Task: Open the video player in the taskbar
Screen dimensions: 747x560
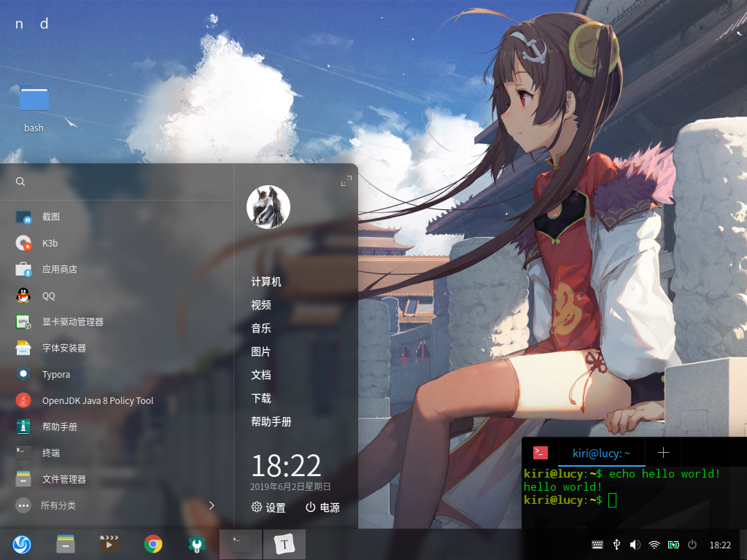Action: 109,544
